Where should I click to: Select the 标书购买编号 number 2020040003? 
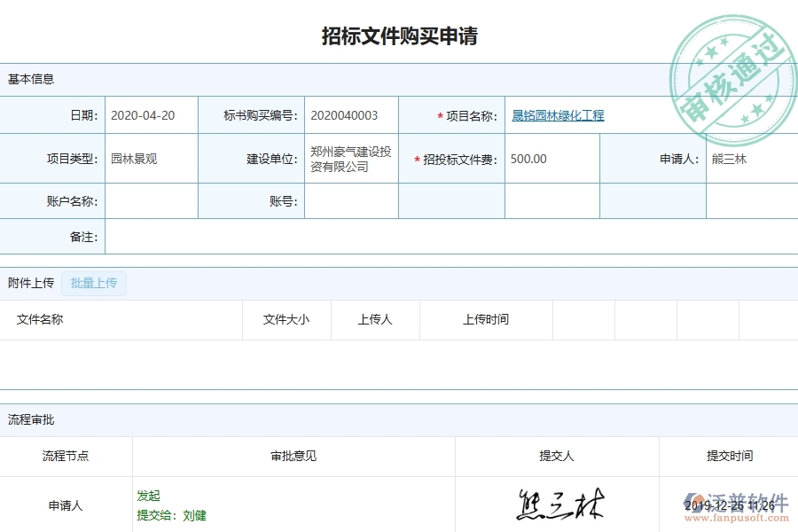344,115
